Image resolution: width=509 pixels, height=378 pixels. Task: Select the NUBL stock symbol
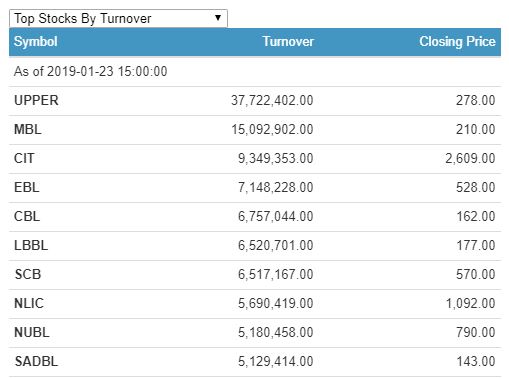32,332
